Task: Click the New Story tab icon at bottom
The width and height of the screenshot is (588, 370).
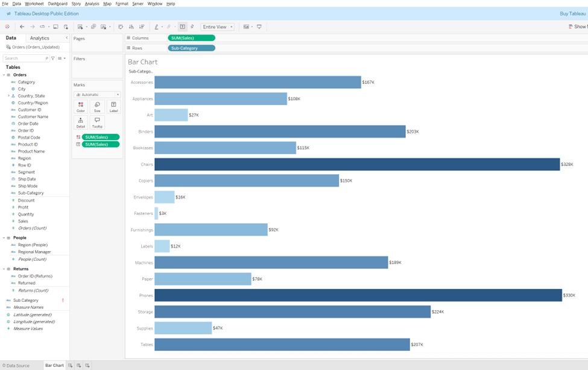Action: 87,365
